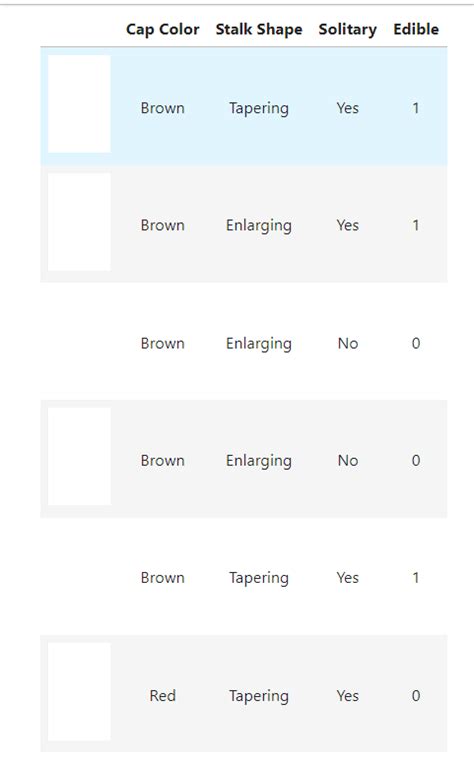Viewport: 474px width, 764px height.
Task: Click the Edible column header
Action: [x=416, y=29]
